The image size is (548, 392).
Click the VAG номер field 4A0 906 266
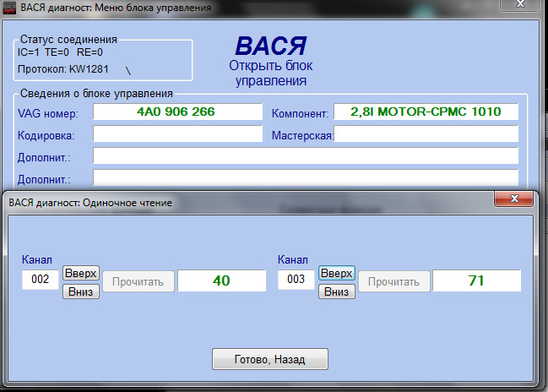click(177, 112)
